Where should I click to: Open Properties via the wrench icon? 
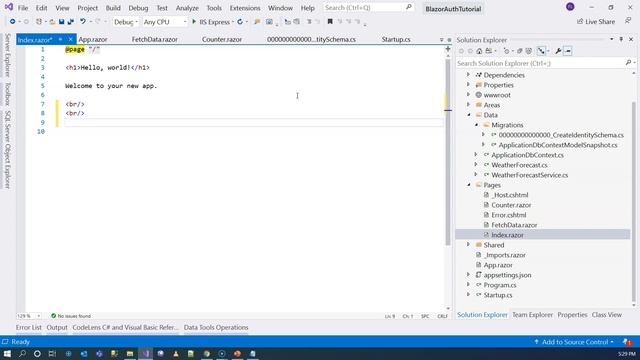coord(558,51)
